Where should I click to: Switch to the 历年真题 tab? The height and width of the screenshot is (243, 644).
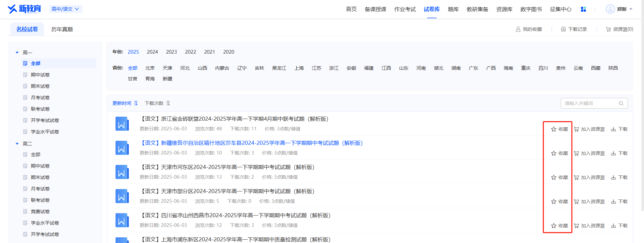[62, 29]
